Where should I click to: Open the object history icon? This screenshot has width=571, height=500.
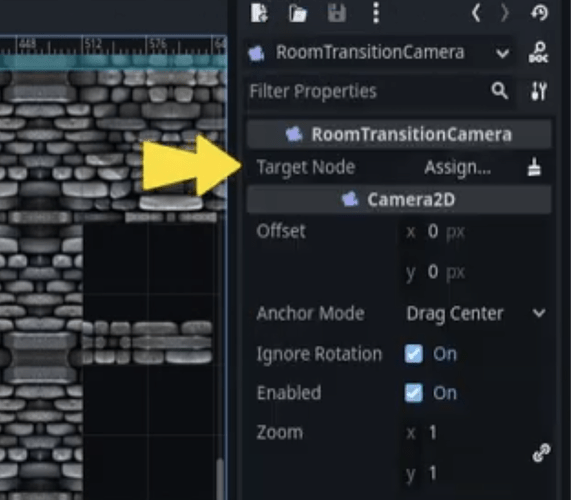(x=539, y=13)
